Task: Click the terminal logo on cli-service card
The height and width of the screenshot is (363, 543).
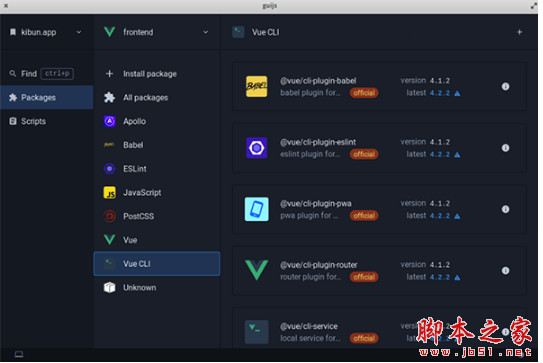Action: (x=257, y=332)
